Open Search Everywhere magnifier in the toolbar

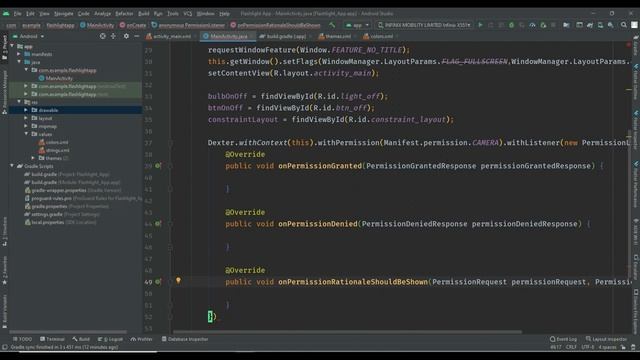click(624, 25)
